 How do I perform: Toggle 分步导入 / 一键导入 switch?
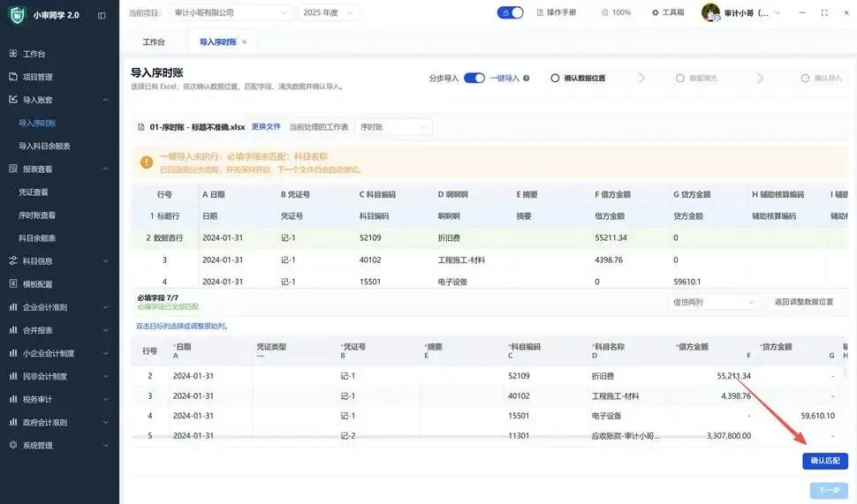[x=474, y=78]
